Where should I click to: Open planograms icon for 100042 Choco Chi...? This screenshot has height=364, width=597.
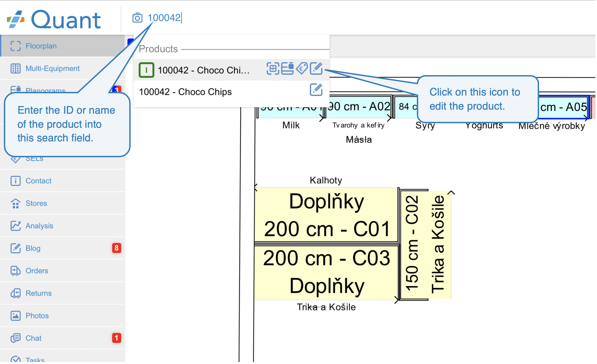pyautogui.click(x=288, y=69)
